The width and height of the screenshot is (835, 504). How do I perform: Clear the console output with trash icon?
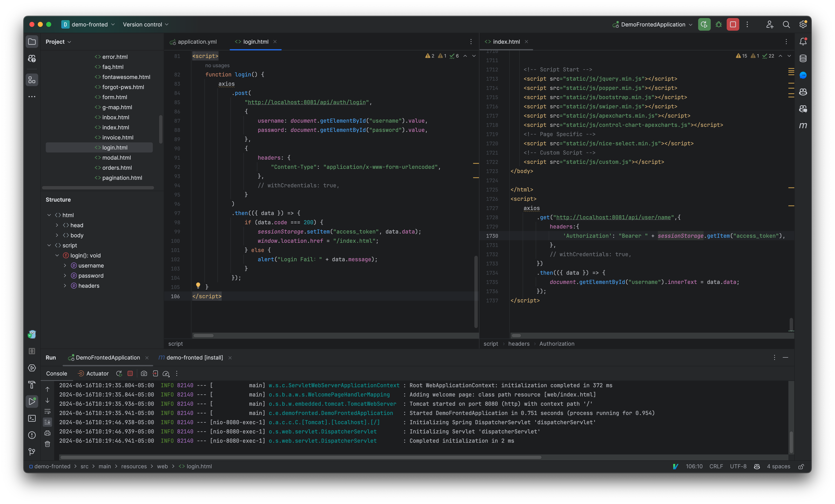click(47, 444)
